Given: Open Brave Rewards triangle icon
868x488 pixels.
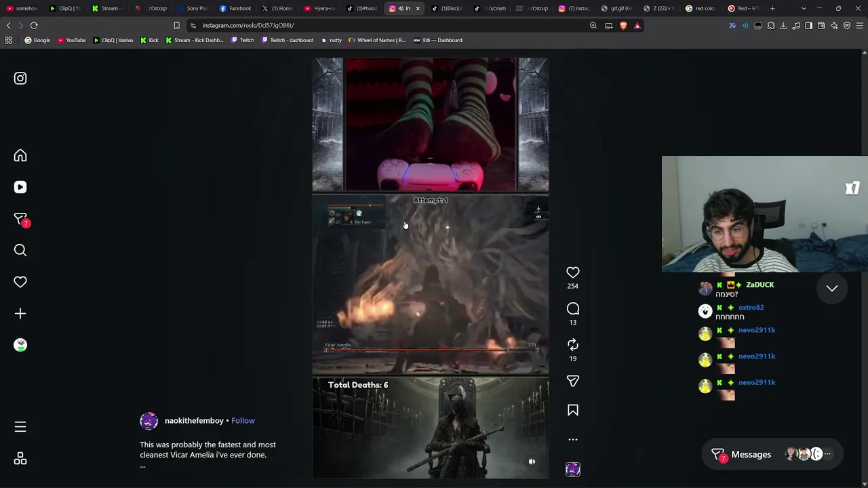Looking at the screenshot, I should pos(637,26).
